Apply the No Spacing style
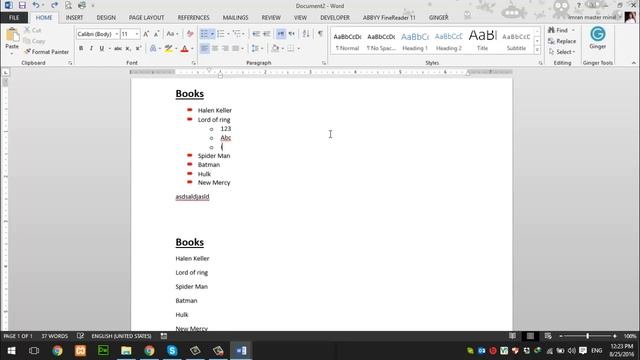640x360 pixels. [x=381, y=41]
